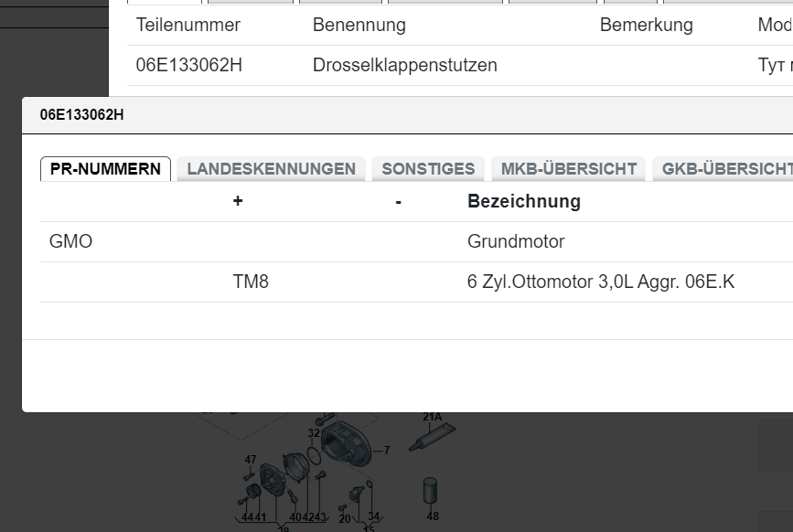Click the Teilenummer column header
This screenshot has width=793, height=532.
[x=188, y=25]
